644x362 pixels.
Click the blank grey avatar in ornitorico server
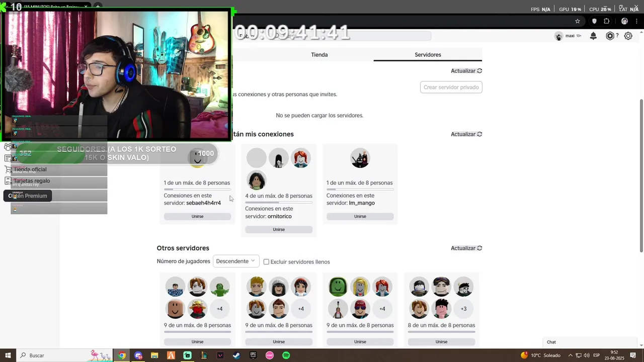[x=257, y=158]
